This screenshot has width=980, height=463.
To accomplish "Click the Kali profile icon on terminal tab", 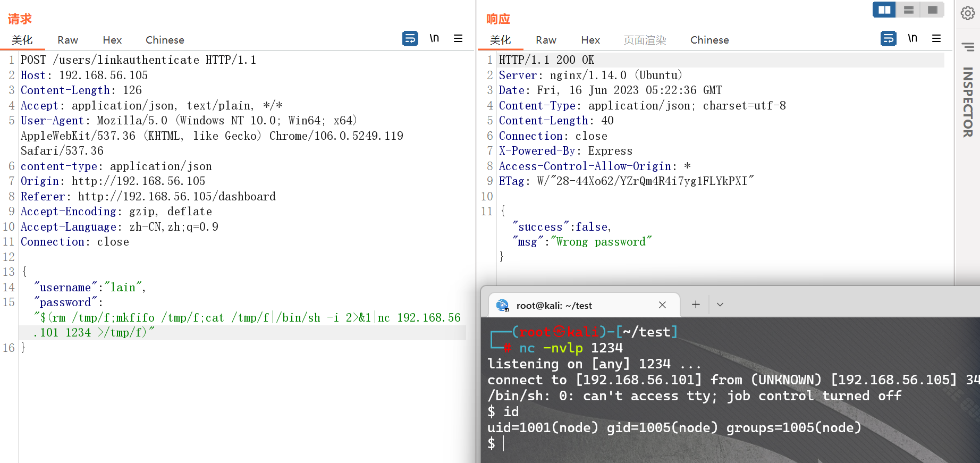I will [502, 305].
